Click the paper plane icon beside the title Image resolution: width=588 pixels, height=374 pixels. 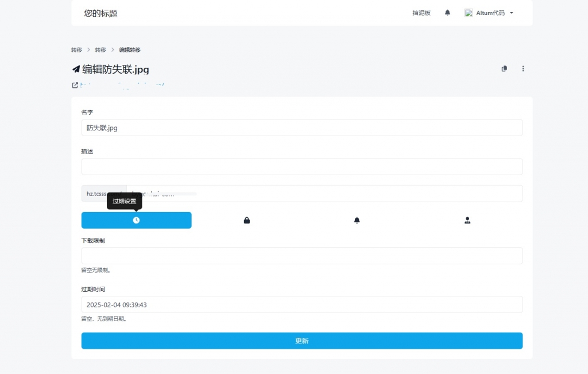(76, 70)
